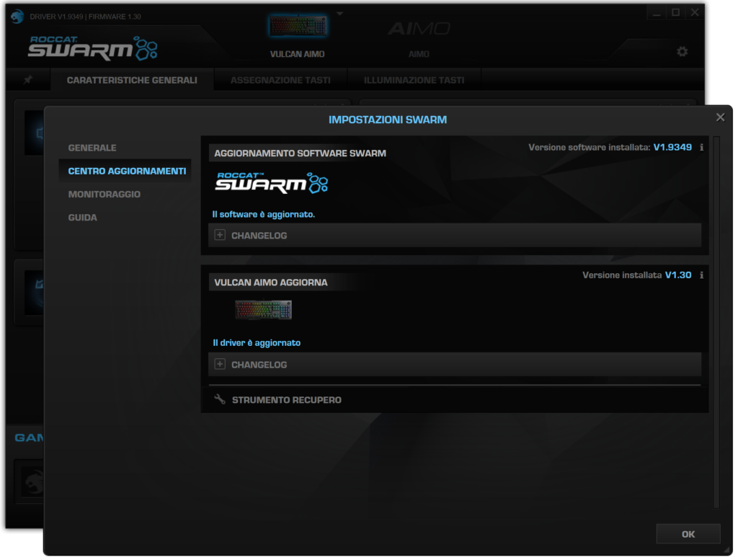Click settings dialog vertical scrollbar
The width and height of the screenshot is (738, 560).
click(716, 322)
